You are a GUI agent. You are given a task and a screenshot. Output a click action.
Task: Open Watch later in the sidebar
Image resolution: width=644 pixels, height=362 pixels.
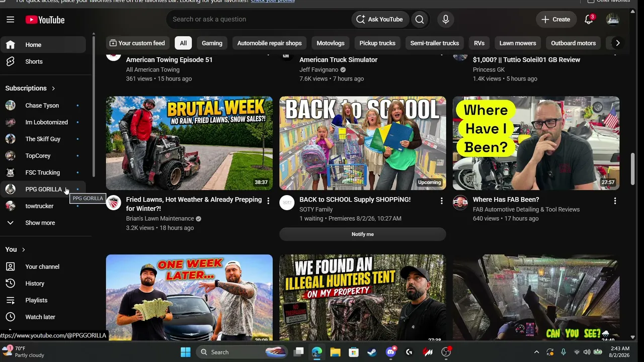pyautogui.click(x=43, y=317)
